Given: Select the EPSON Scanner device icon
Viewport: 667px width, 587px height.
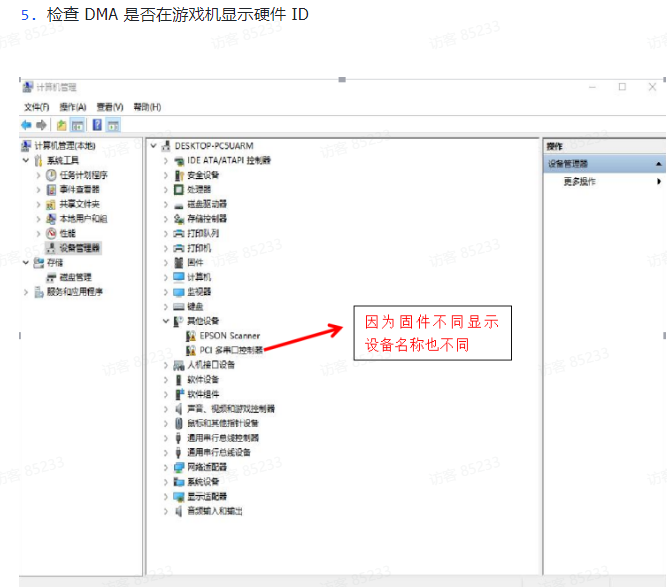Looking at the screenshot, I should [192, 336].
